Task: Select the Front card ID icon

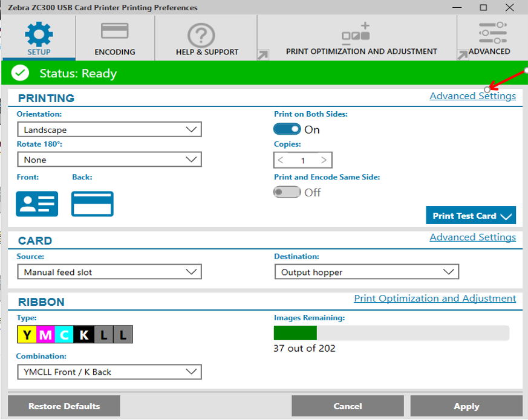Action: coord(37,204)
